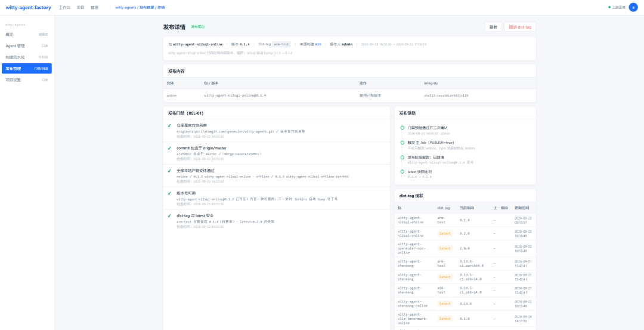This screenshot has height=330, width=644.
Task: Click the sha512 integrity value
Action: 446,95
